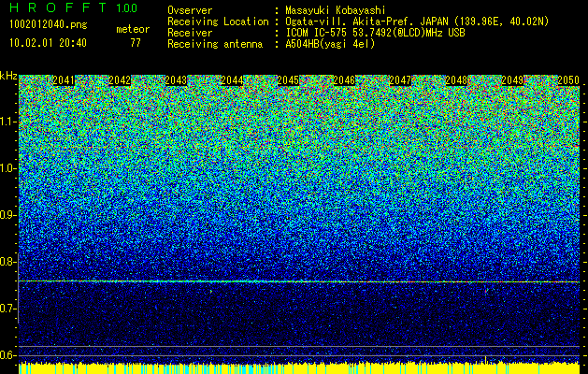The width and height of the screenshot is (588, 374).
Task: Click the 2044 time marker
Action: pos(232,80)
